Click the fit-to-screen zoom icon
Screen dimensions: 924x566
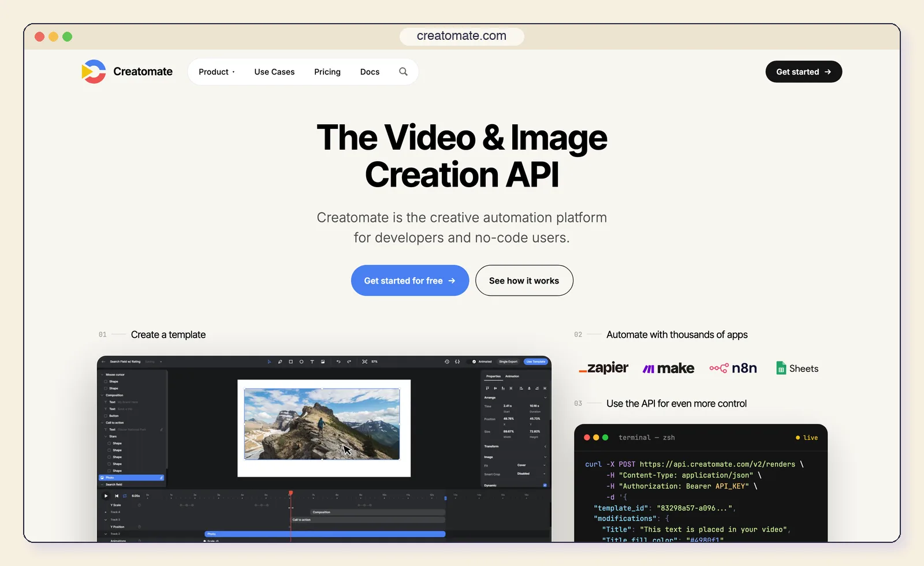tap(364, 362)
